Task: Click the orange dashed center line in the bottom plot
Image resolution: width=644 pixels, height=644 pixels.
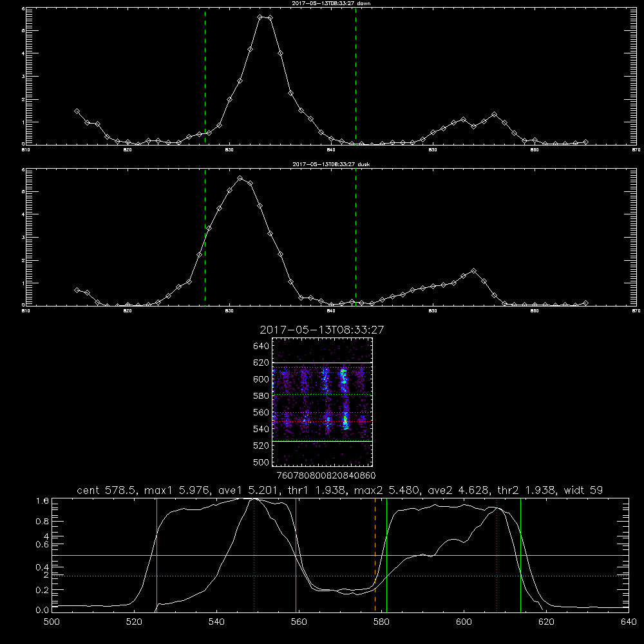Action: tap(375, 554)
